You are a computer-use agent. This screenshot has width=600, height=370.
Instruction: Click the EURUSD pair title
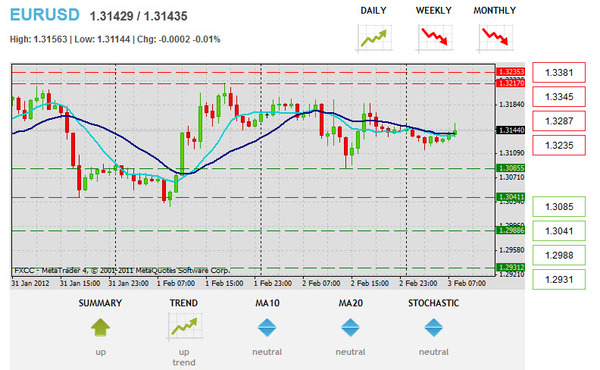(x=45, y=15)
